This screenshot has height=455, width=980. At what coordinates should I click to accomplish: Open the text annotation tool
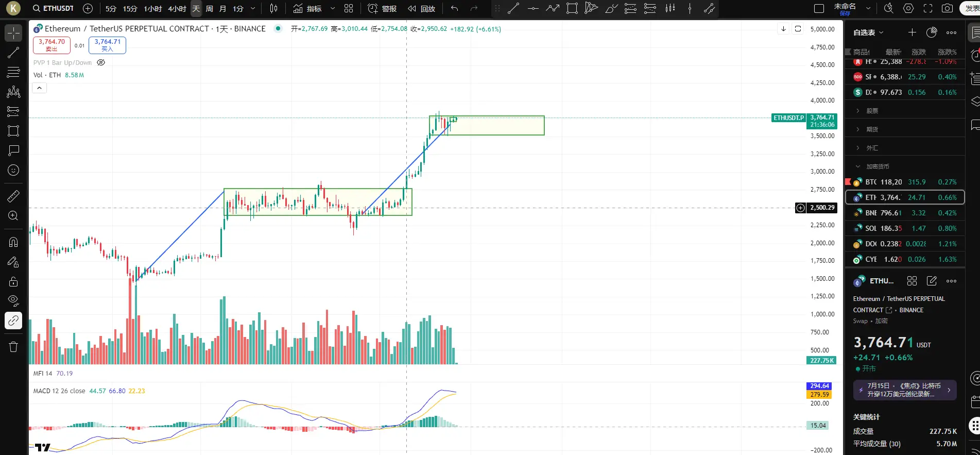click(x=13, y=150)
